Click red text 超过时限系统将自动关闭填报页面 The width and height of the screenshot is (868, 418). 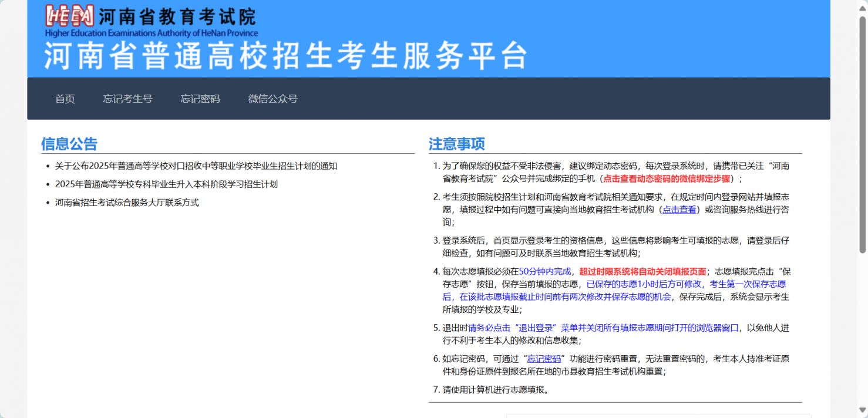tap(642, 272)
